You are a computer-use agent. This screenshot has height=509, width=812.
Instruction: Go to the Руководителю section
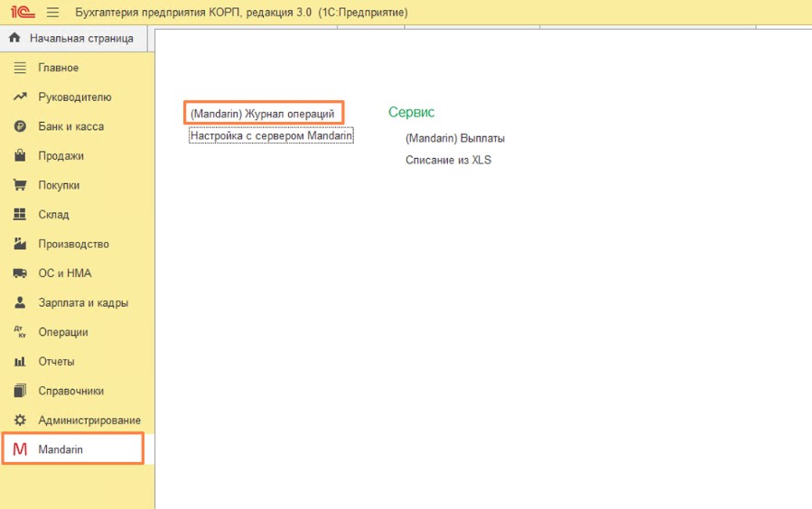point(75,97)
